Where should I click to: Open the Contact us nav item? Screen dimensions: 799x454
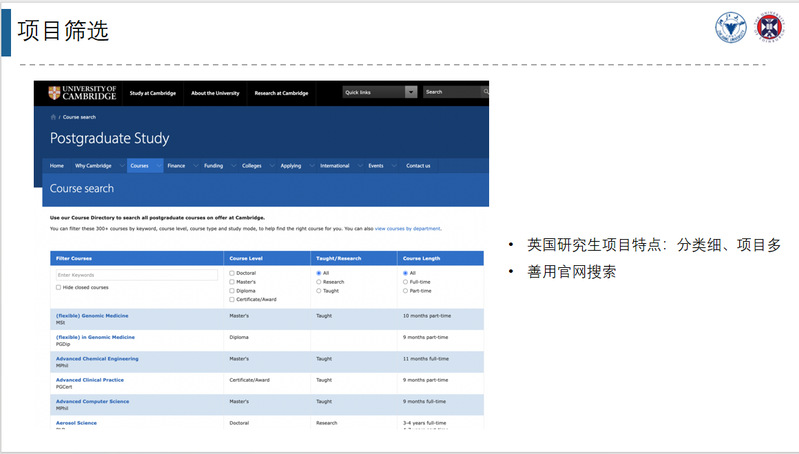click(418, 166)
